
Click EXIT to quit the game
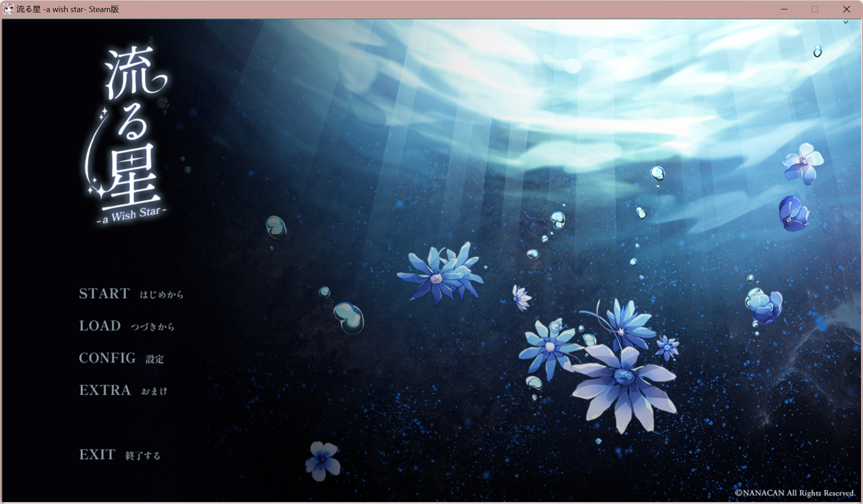[97, 454]
